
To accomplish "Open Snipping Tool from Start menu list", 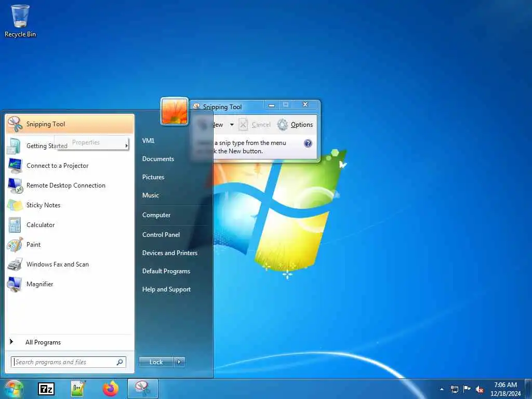I will point(70,124).
